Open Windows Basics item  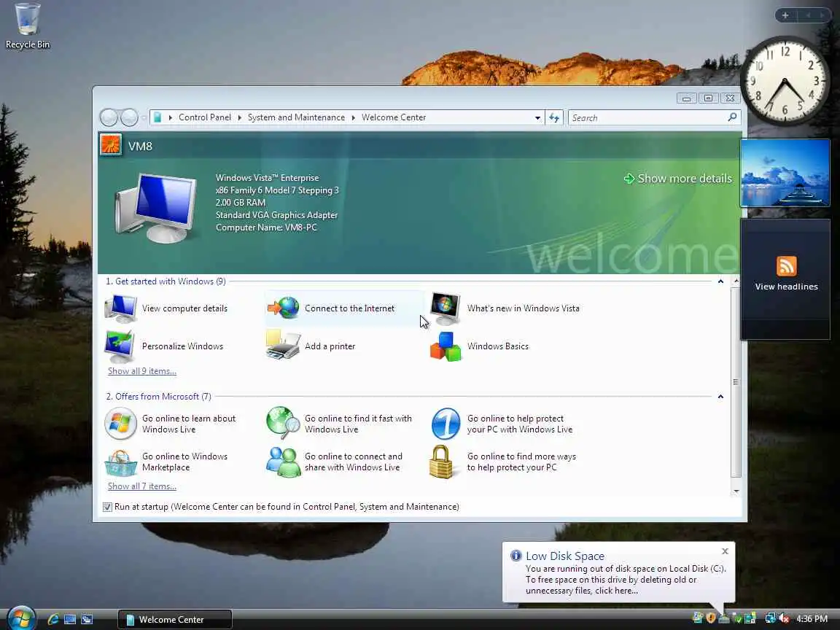(480, 346)
